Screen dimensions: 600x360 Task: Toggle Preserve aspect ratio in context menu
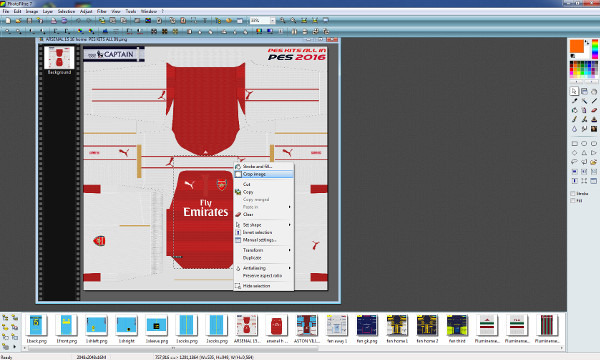coord(262,275)
